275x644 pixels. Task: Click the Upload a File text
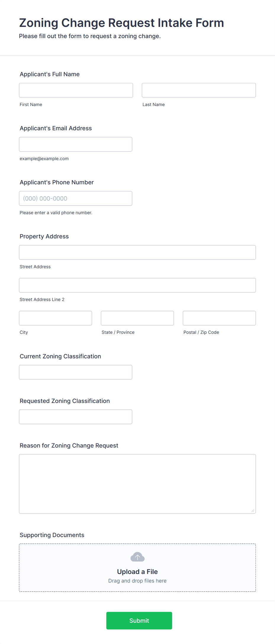coord(137,572)
